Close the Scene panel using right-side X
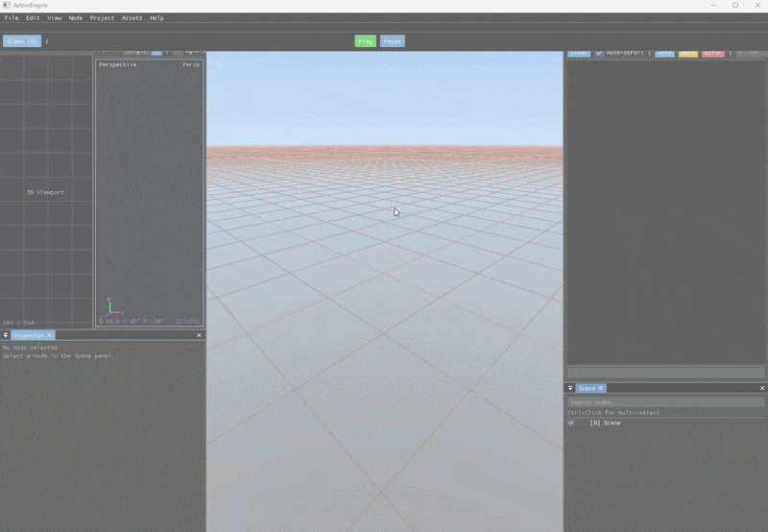768x532 pixels. [x=762, y=388]
